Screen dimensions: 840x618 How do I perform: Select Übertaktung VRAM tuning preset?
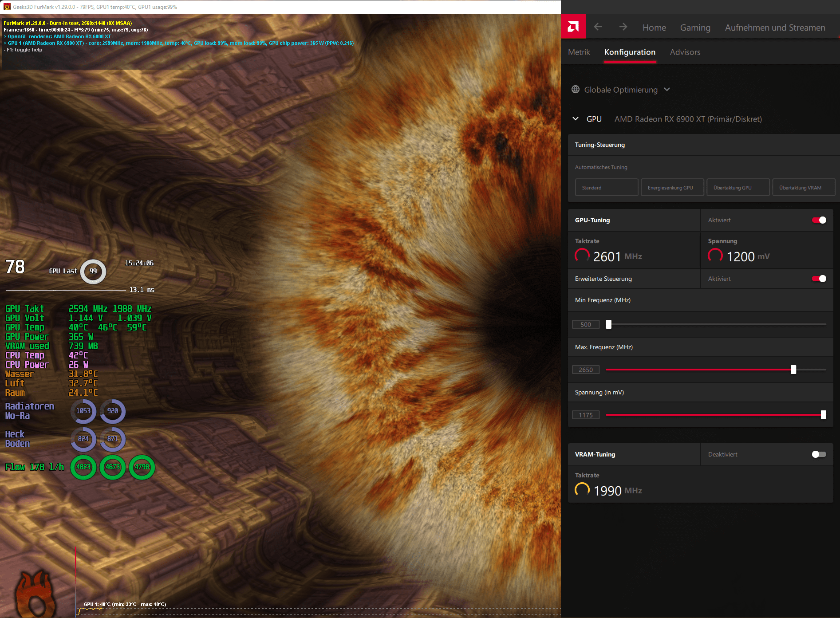click(x=804, y=187)
